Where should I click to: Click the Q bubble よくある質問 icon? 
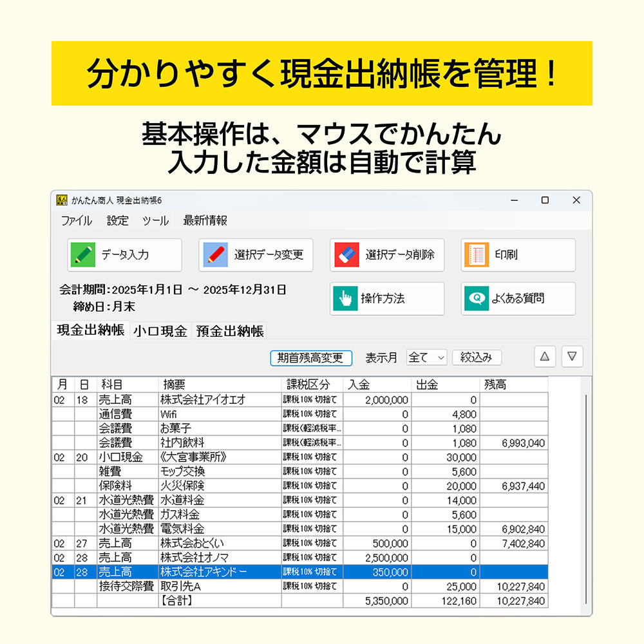(x=477, y=299)
